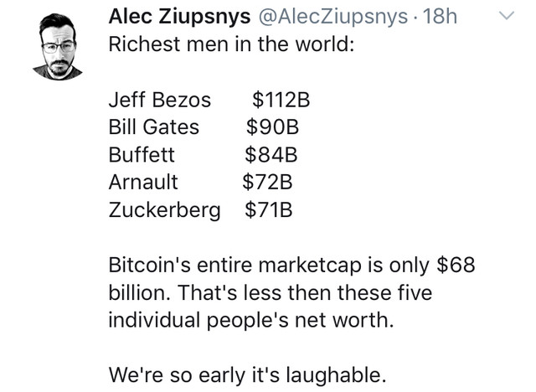Click the $84B value
This screenshot has width=536, height=392.
pos(271,154)
